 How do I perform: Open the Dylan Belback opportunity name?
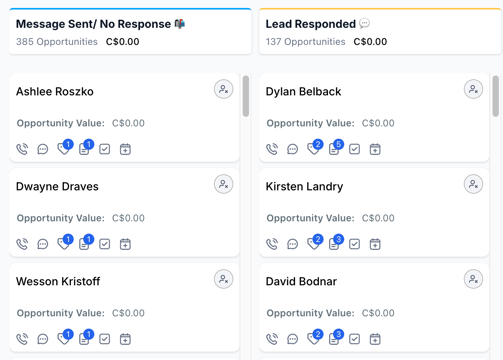point(303,91)
